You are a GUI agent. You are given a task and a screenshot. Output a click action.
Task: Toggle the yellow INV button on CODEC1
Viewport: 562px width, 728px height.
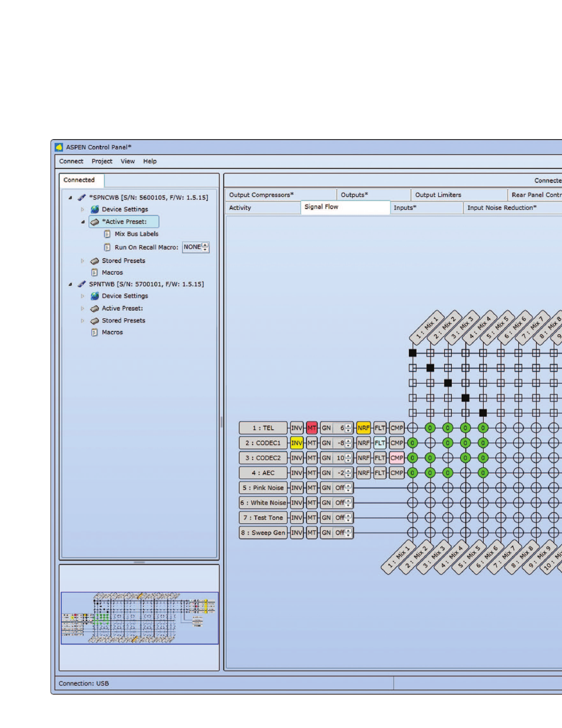click(296, 443)
